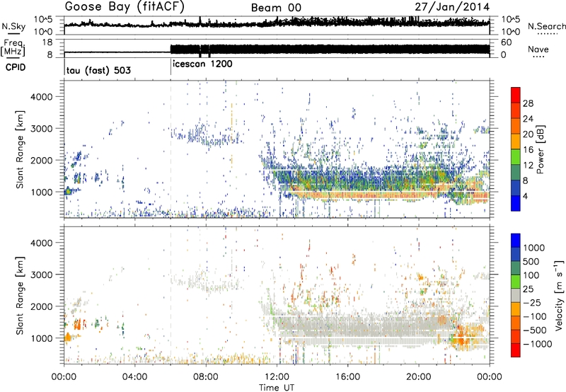Viewport: 566px width, 392px height.
Task: Click the '04:00' time tick label
Action: 134,377
